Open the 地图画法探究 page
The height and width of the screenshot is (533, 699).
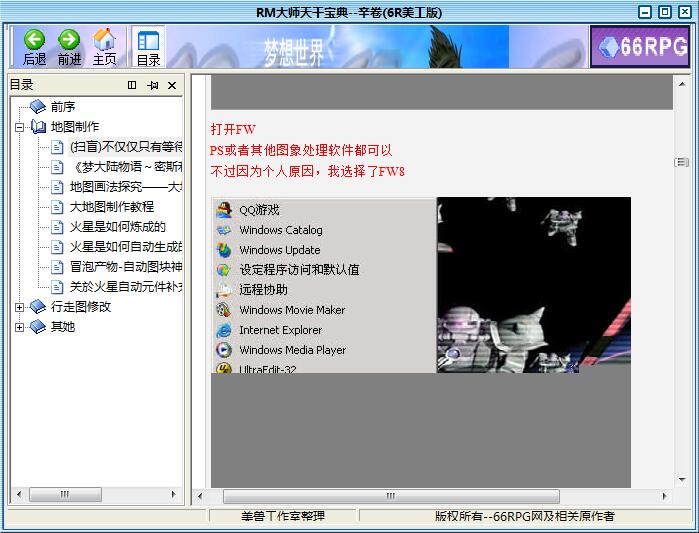(126, 187)
